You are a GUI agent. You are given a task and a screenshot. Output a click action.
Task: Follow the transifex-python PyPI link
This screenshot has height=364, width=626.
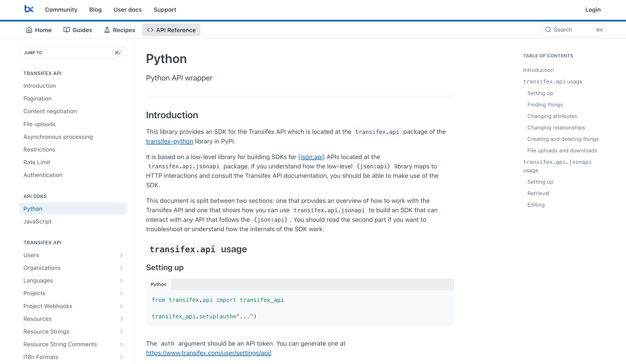[169, 141]
